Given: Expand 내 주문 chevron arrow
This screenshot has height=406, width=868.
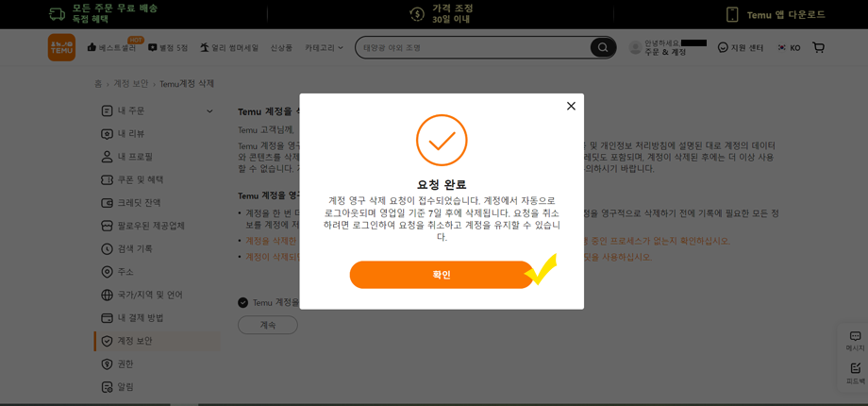Looking at the screenshot, I should [209, 111].
